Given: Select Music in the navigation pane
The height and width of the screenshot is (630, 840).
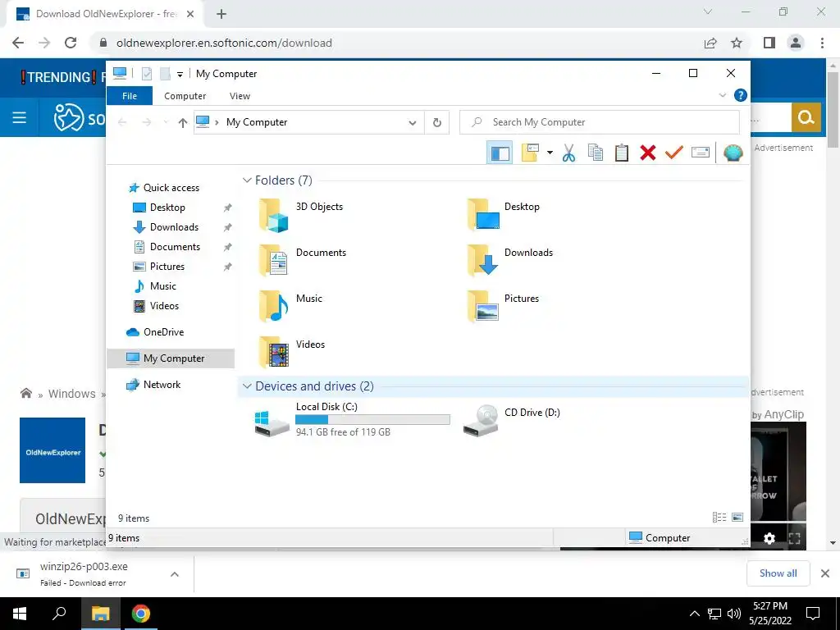Looking at the screenshot, I should click(163, 286).
